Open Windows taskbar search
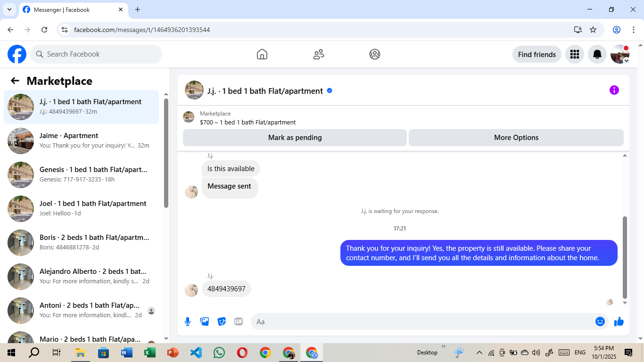The width and height of the screenshot is (644, 362). (34, 353)
